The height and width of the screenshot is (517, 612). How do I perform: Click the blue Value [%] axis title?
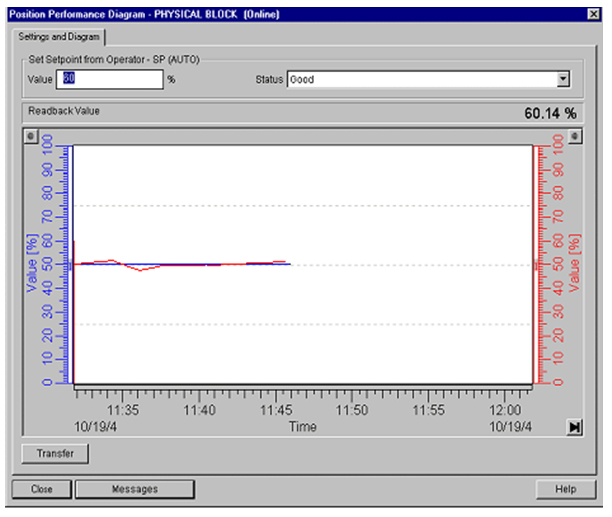click(x=32, y=263)
